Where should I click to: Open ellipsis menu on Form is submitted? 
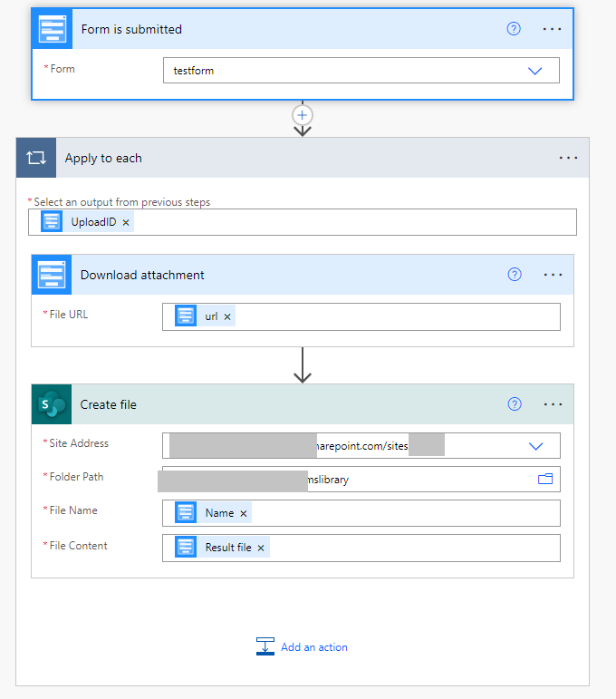coord(552,29)
